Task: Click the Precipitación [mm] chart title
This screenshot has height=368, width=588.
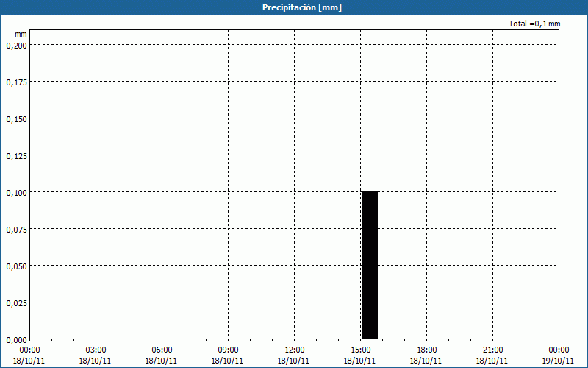Action: [x=302, y=7]
